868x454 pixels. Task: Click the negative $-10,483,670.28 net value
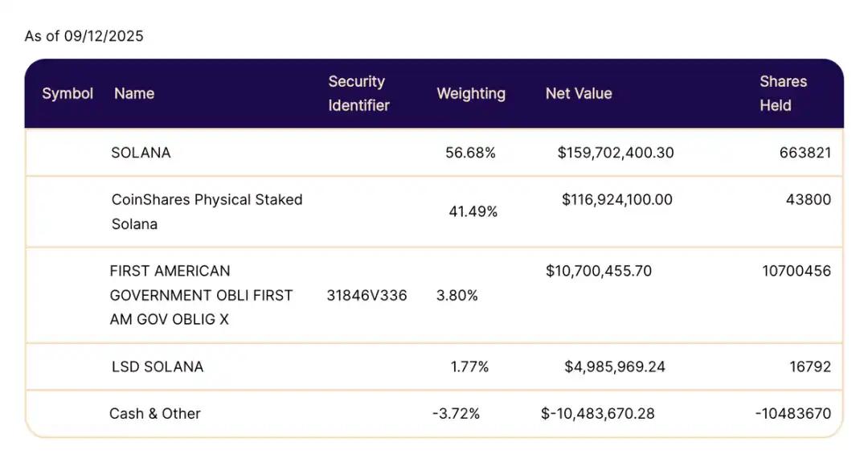598,414
